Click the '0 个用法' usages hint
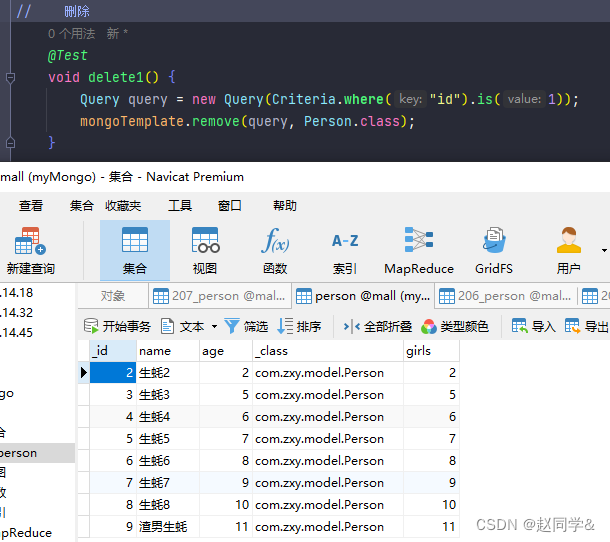610x542 pixels. click(72, 34)
